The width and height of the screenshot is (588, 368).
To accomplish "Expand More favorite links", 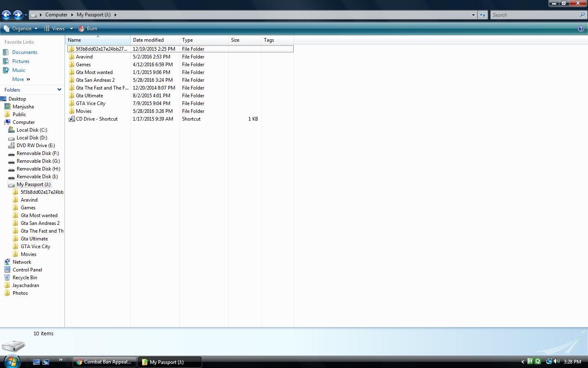I will pos(21,79).
